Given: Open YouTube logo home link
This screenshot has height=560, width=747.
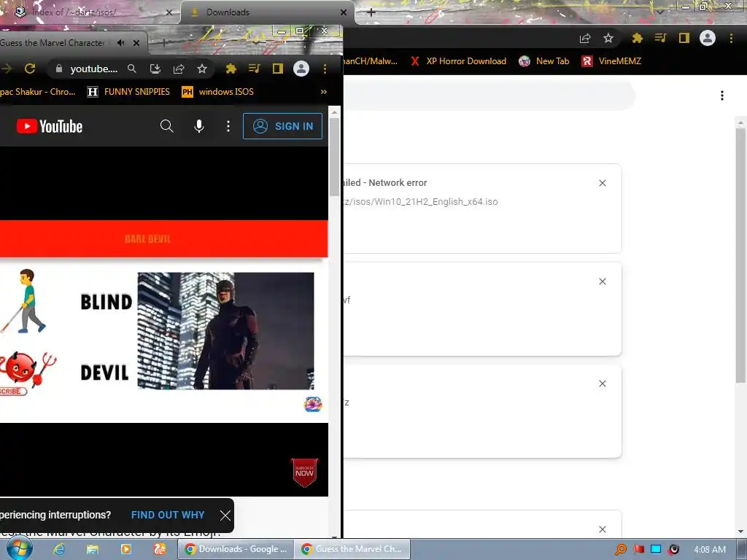Looking at the screenshot, I should pyautogui.click(x=50, y=126).
